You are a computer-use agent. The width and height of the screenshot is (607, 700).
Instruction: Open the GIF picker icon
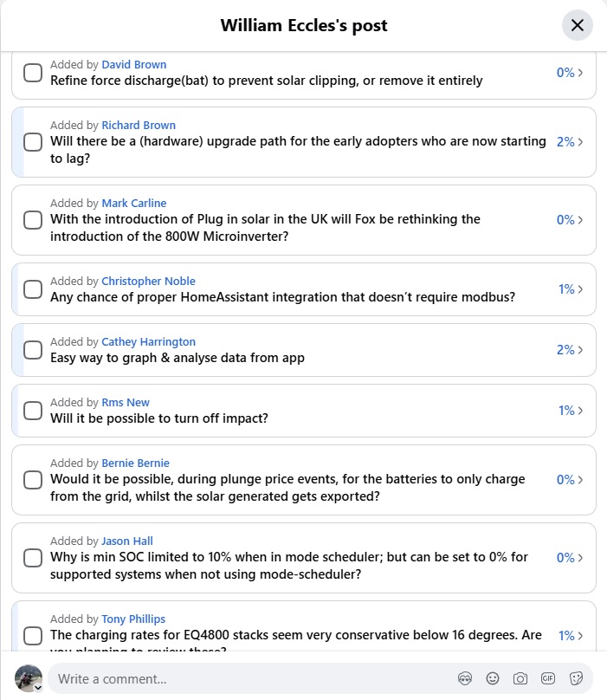pos(547,678)
